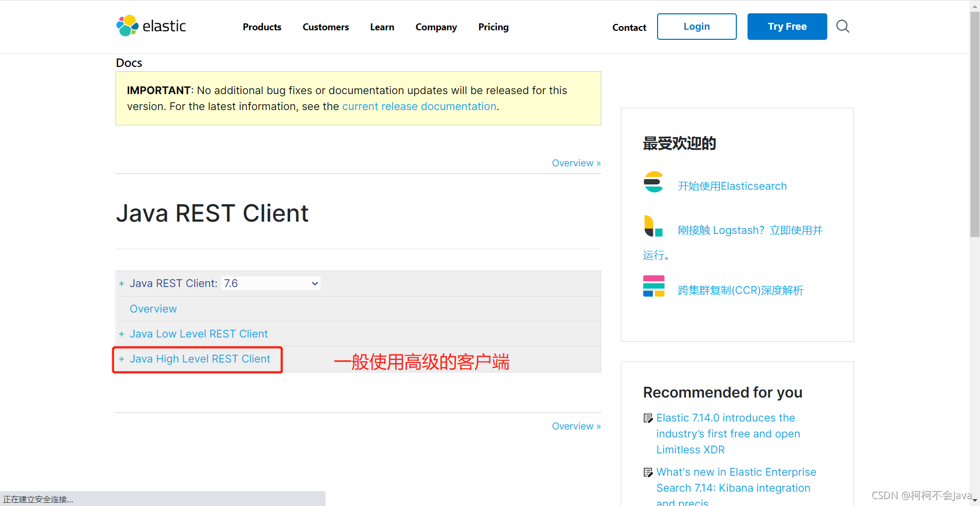This screenshot has height=506, width=980.
Task: Open Java High Level REST Client link
Action: 200,359
